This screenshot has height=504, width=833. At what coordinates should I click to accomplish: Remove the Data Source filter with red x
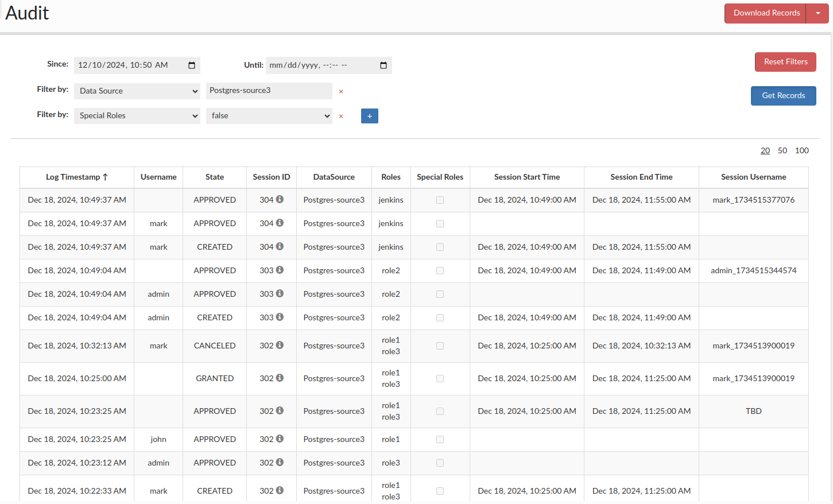[341, 92]
